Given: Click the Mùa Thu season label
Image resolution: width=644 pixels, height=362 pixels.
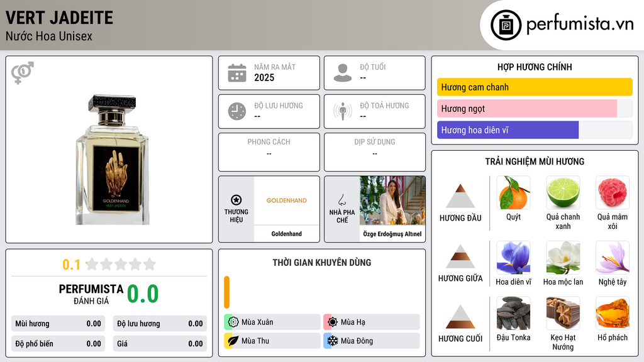Looking at the screenshot, I should tap(255, 341).
